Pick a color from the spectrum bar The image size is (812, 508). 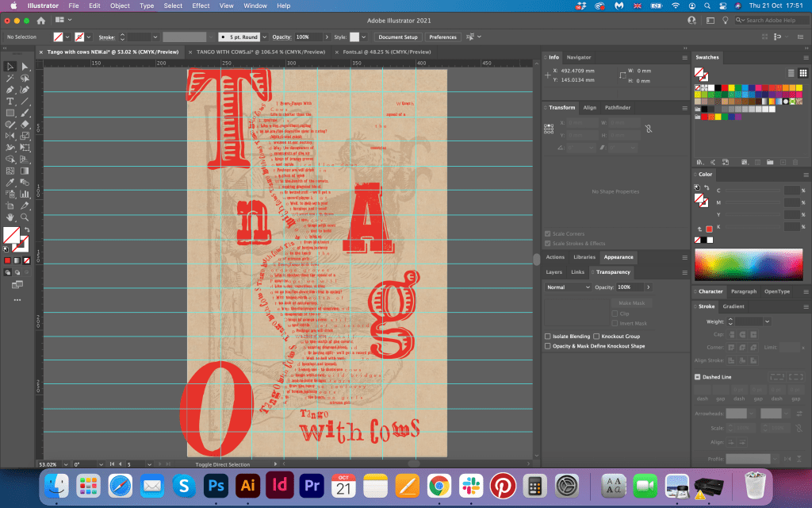[749, 265]
